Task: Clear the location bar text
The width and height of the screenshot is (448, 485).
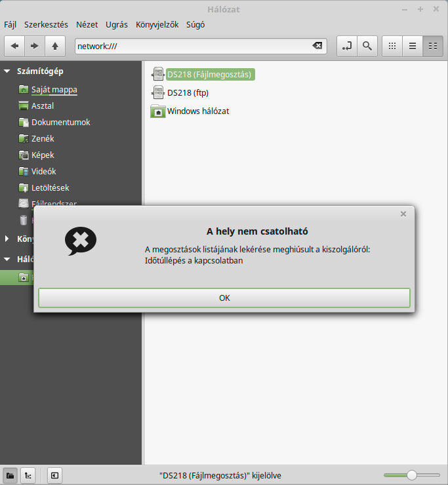Action: [317, 46]
